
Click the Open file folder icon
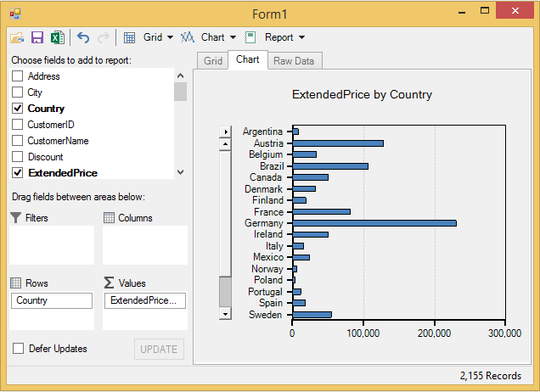(x=17, y=37)
